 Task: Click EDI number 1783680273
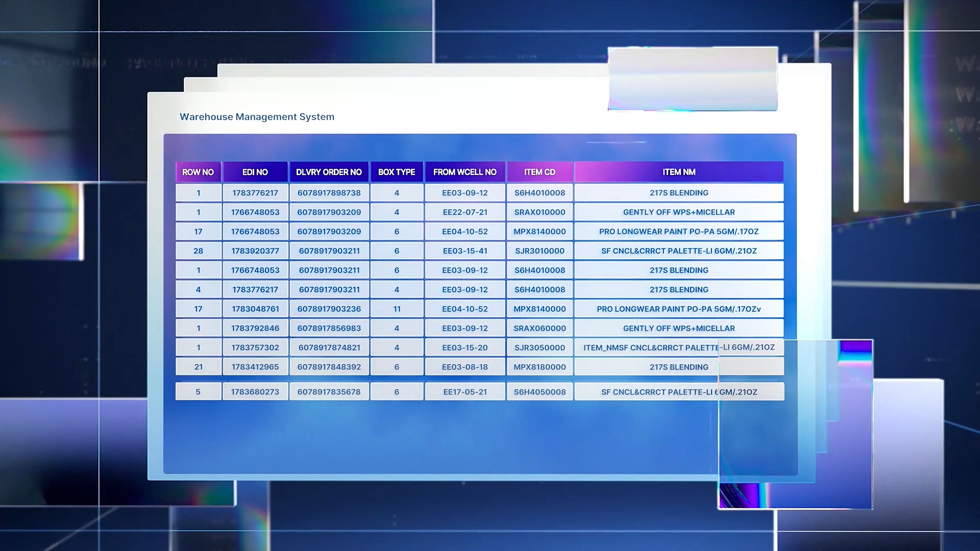click(x=255, y=392)
